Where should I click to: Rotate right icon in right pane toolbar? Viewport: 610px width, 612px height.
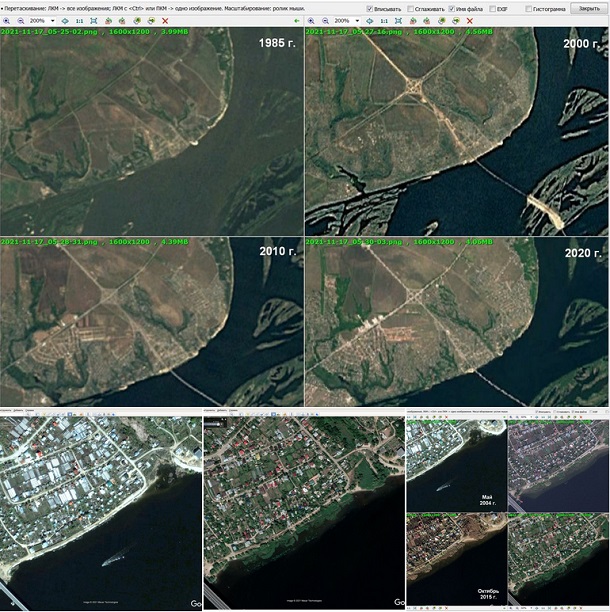click(x=427, y=21)
